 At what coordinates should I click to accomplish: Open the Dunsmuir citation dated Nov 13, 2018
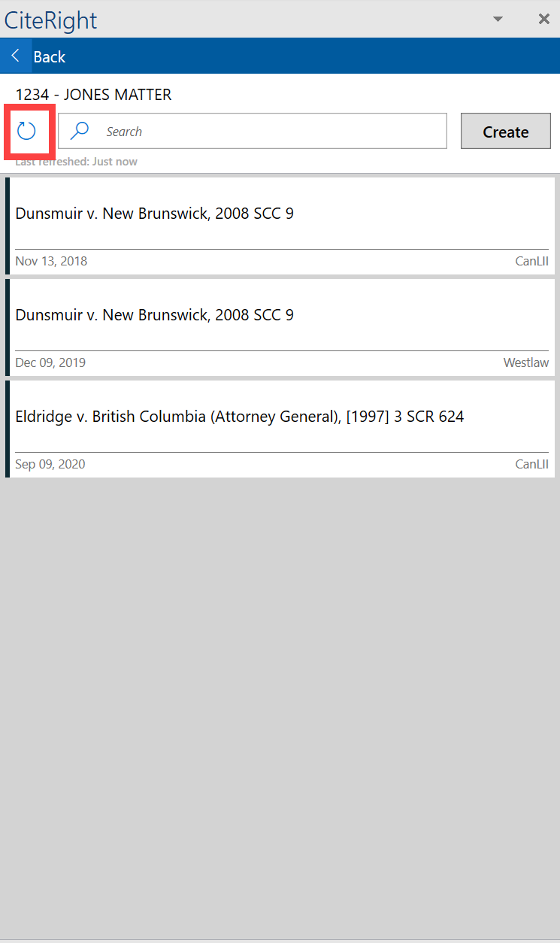point(280,226)
